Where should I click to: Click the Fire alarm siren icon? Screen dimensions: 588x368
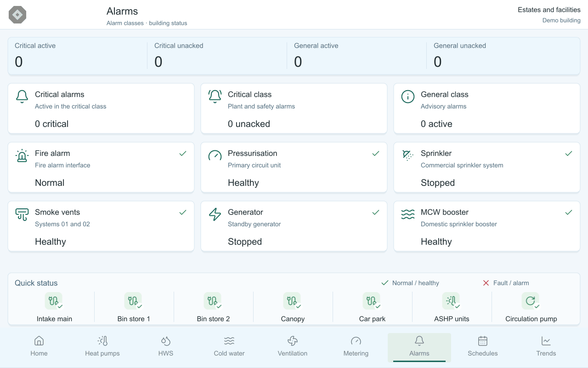pos(22,155)
